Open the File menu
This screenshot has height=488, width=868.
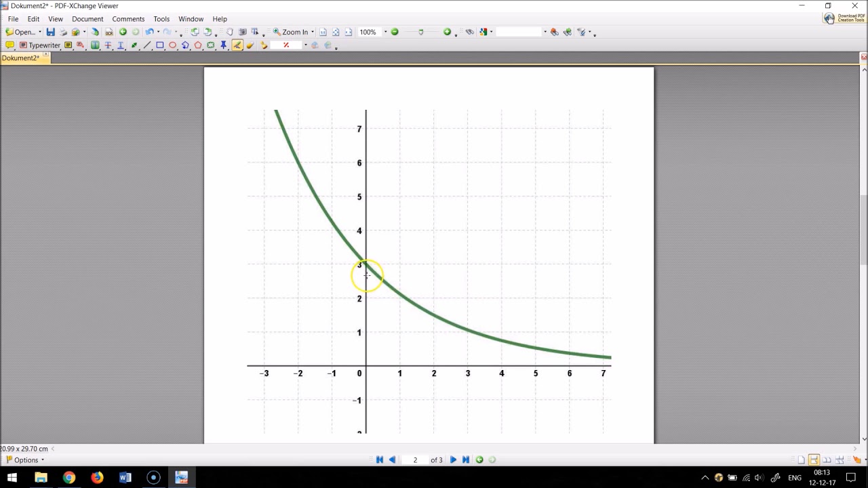point(13,19)
